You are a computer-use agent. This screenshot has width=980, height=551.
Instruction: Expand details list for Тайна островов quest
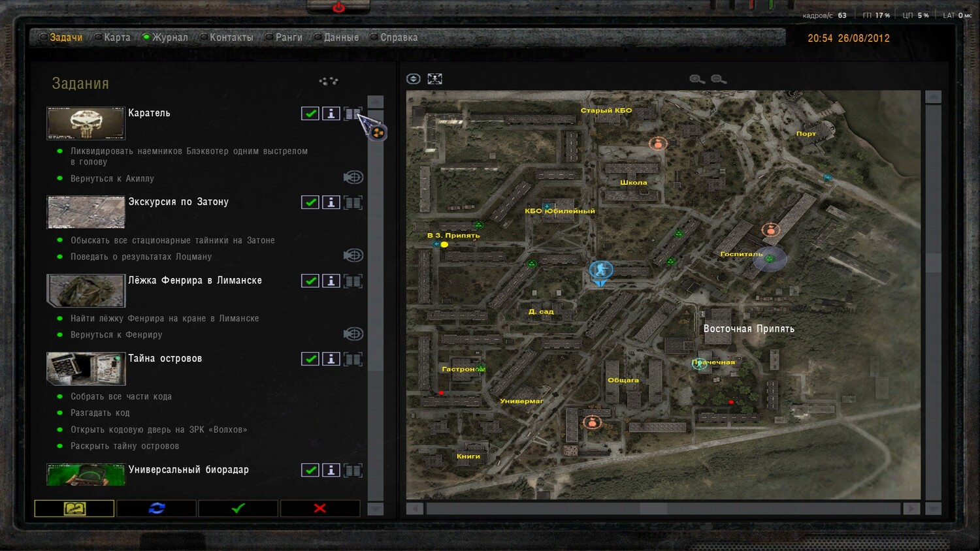tap(353, 359)
